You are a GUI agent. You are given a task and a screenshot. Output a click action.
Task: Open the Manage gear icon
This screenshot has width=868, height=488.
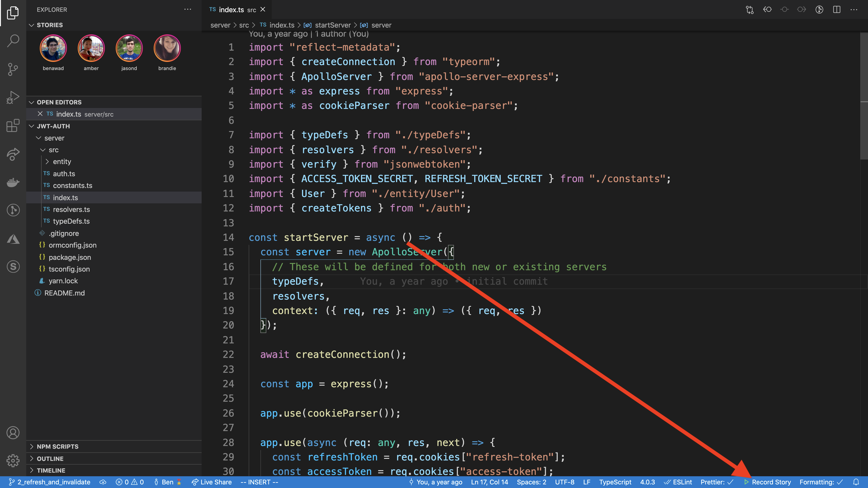tap(13, 460)
